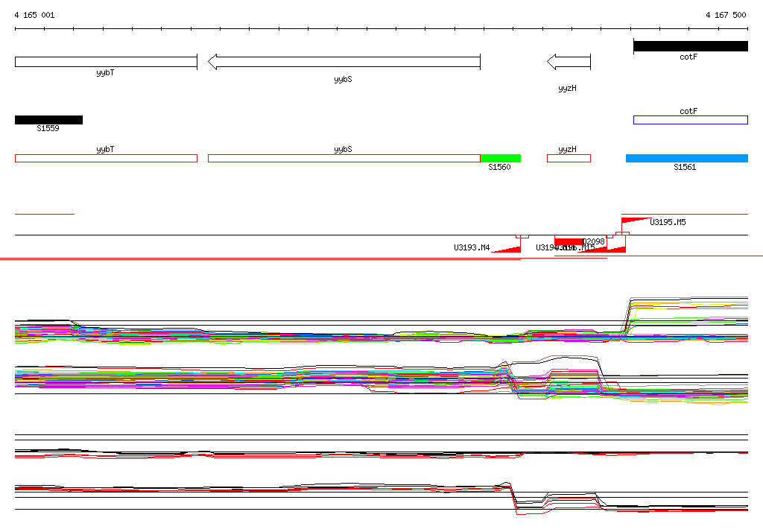This screenshot has height=532, width=763.
Task: Click the small yyzH gene arrow
Action: coord(569,62)
